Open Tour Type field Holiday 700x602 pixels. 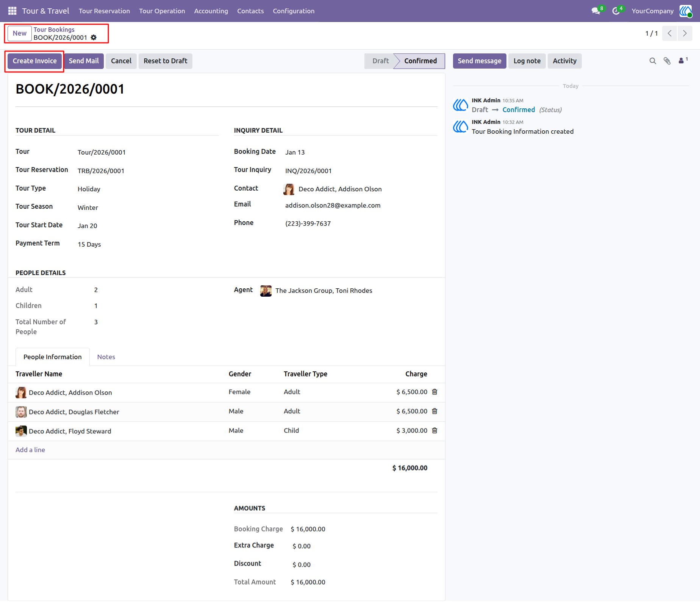[x=89, y=189]
